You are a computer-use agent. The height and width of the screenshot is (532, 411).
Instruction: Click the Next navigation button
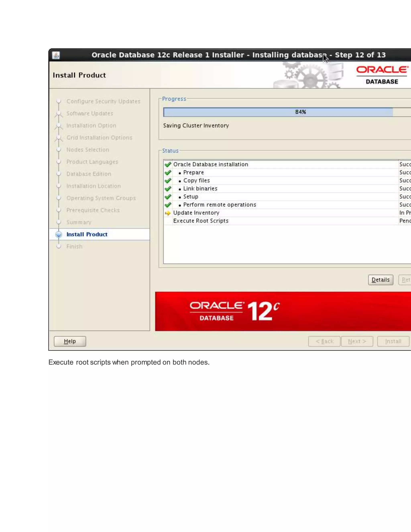[x=357, y=341]
